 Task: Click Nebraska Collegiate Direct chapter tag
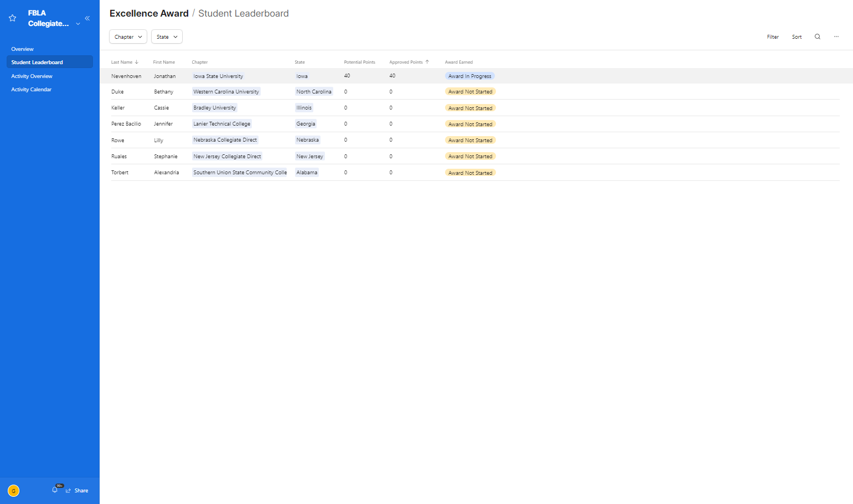click(225, 140)
